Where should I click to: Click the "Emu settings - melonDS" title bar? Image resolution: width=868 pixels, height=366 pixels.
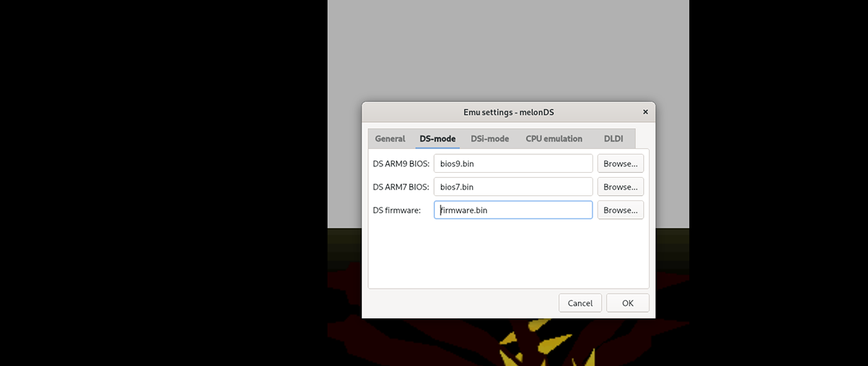click(x=509, y=112)
